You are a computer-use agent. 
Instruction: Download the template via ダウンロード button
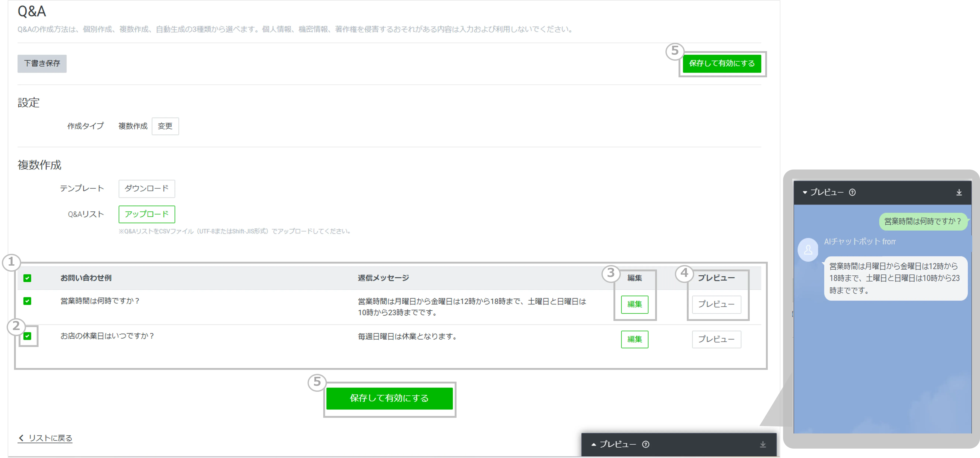coord(146,189)
